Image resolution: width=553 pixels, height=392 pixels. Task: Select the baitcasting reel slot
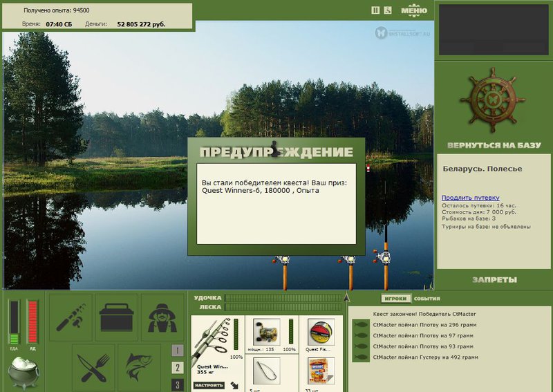pyautogui.click(x=266, y=332)
